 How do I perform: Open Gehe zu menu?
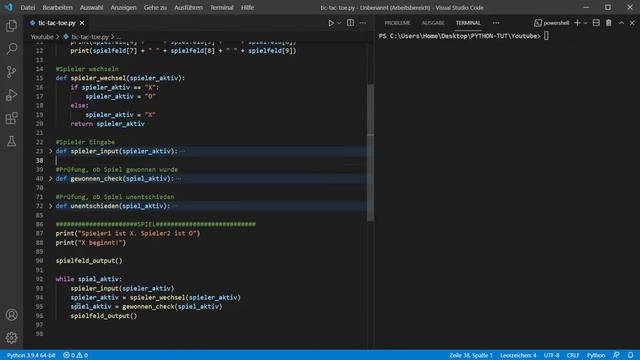tap(155, 7)
